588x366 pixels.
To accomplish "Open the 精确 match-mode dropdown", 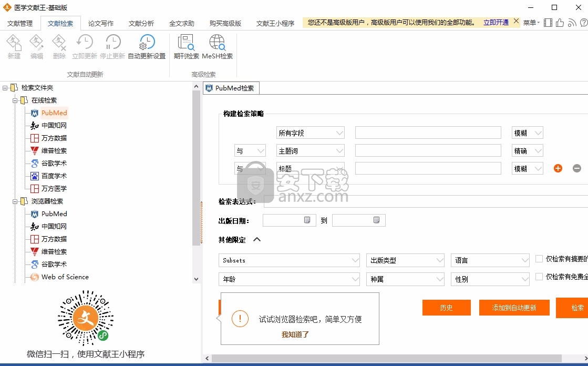I will click(528, 151).
